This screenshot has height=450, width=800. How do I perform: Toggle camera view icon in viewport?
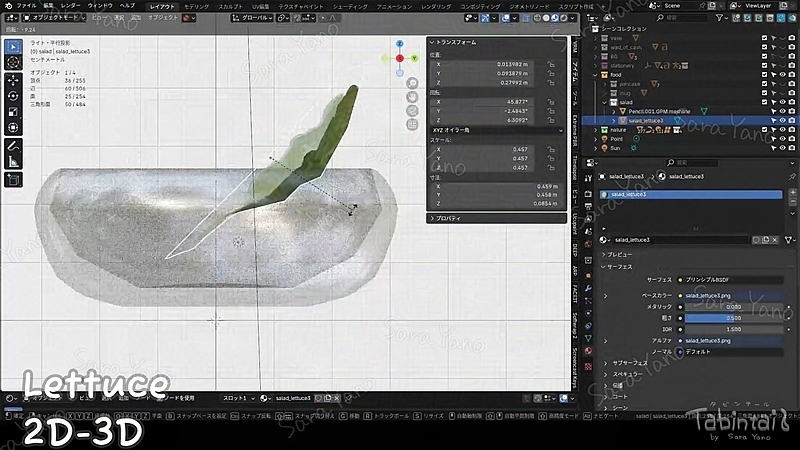[412, 111]
